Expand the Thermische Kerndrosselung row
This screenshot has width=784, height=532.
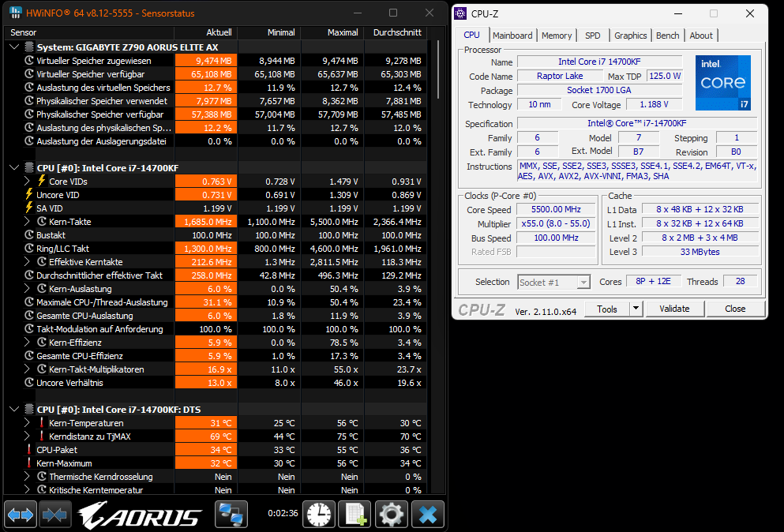pos(27,477)
